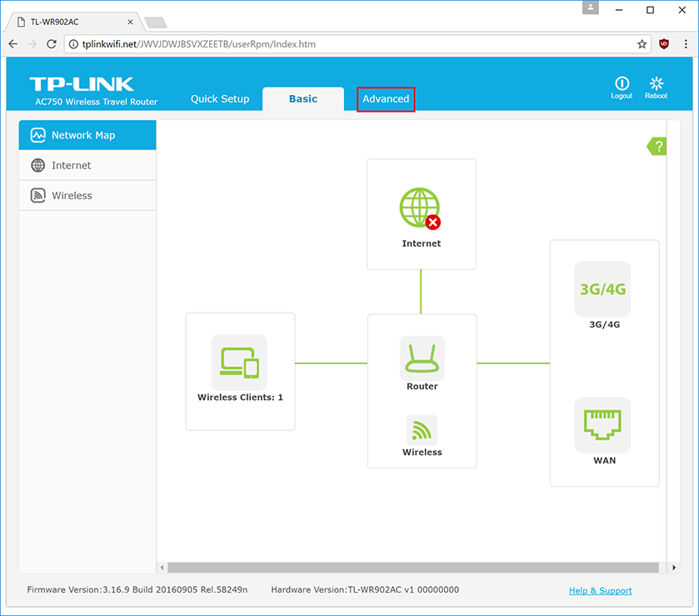Click the Logout power icon
The width and height of the screenshot is (699, 616).
point(622,83)
